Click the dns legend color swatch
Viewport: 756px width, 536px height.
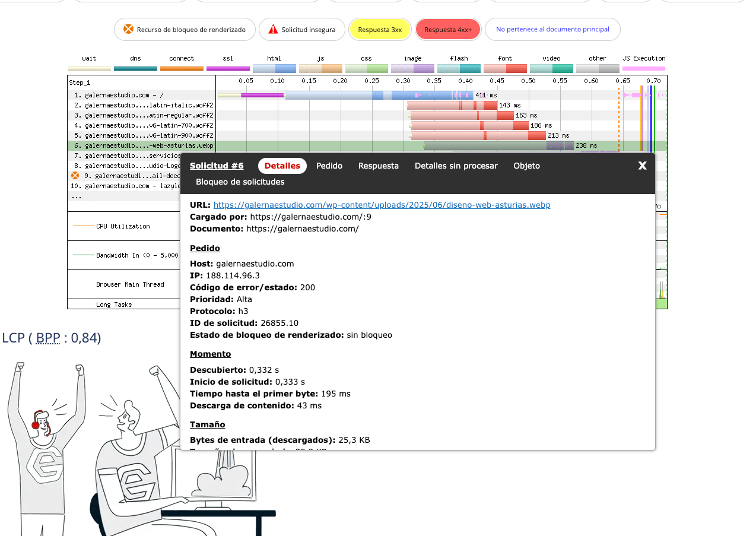coord(135,68)
